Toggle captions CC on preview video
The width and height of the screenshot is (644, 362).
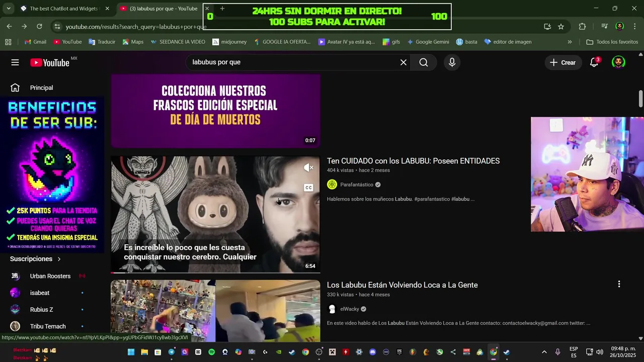point(308,188)
